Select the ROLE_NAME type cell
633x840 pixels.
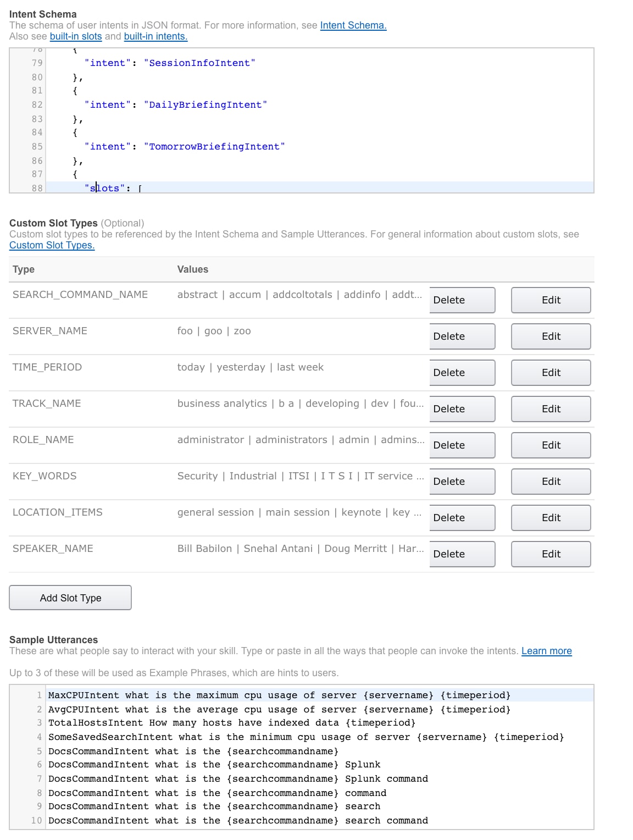point(43,440)
